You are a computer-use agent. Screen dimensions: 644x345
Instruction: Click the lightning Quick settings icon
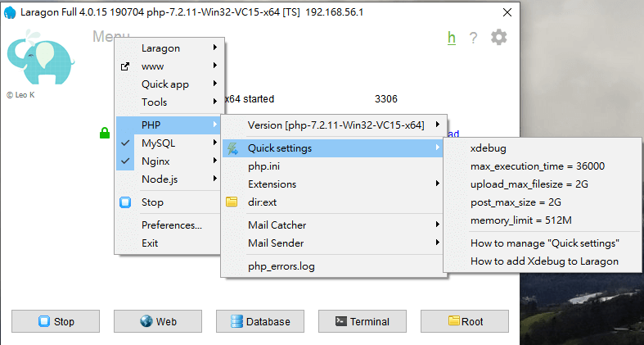pos(232,148)
